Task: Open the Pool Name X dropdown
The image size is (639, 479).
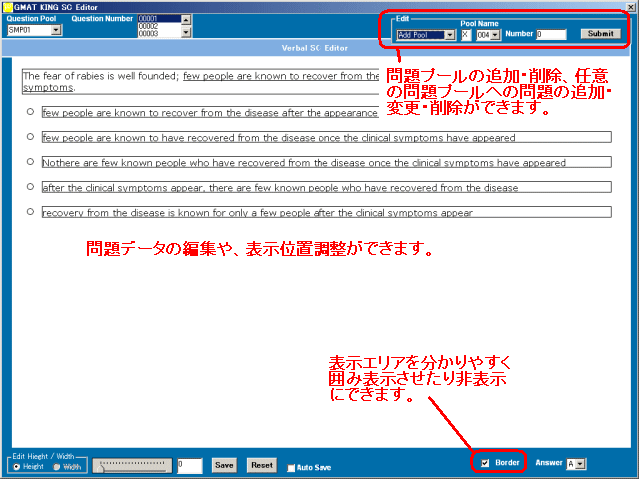Action: (x=465, y=35)
